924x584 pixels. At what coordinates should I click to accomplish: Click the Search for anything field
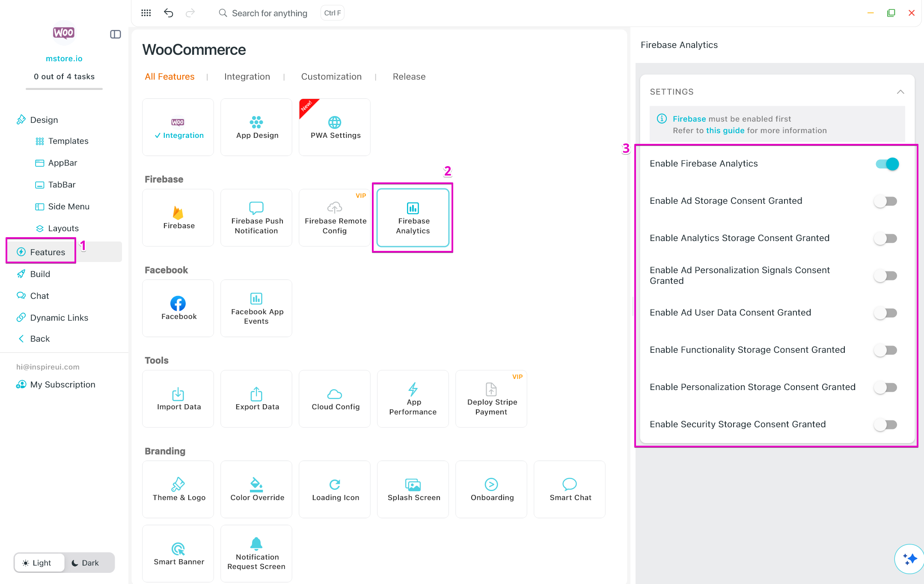pos(269,13)
